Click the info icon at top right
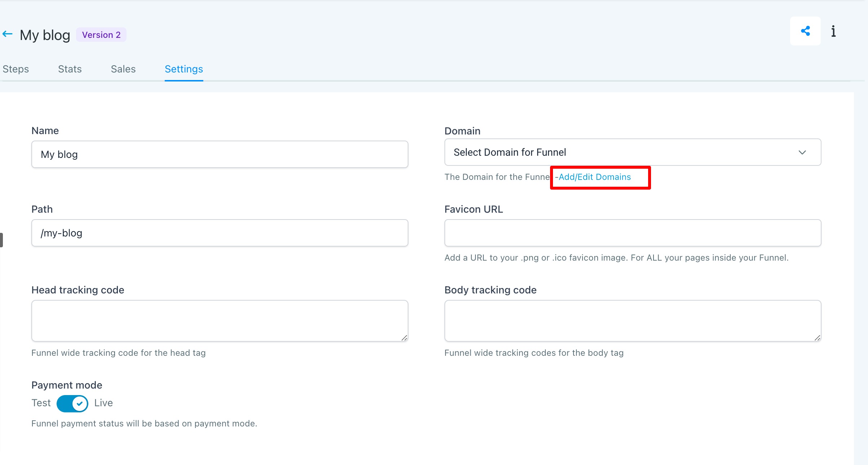 tap(833, 31)
